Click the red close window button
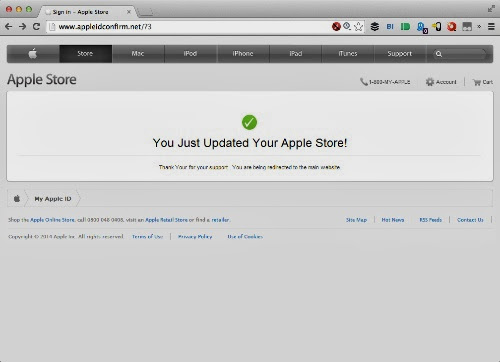The image size is (500, 362). pyautogui.click(x=9, y=9)
